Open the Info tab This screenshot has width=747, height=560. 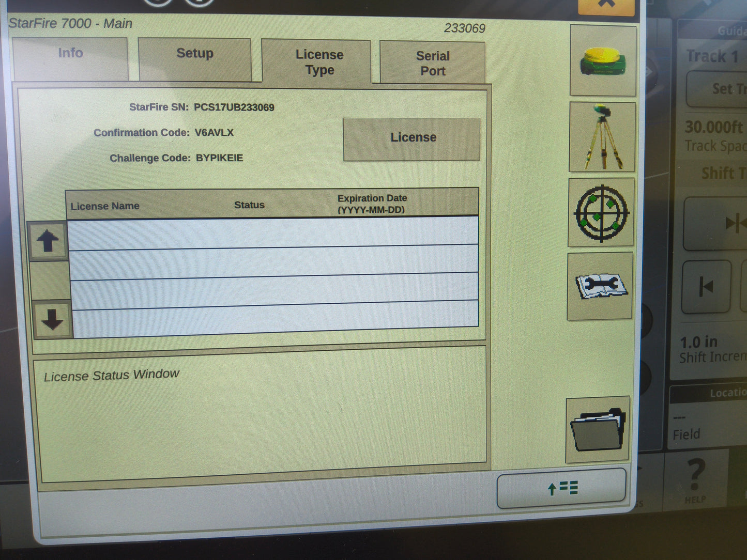pos(70,58)
